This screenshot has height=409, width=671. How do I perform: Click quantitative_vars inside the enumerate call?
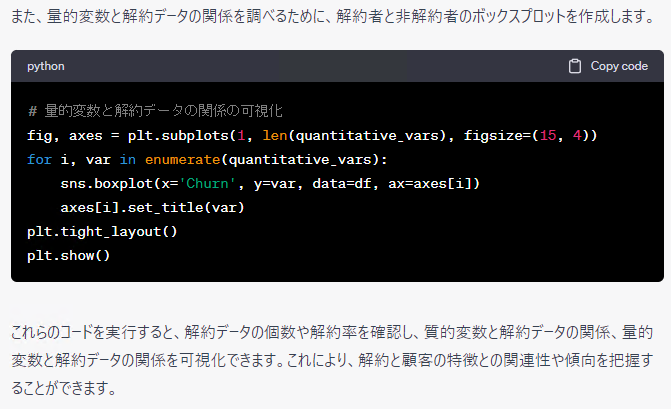[299, 158]
